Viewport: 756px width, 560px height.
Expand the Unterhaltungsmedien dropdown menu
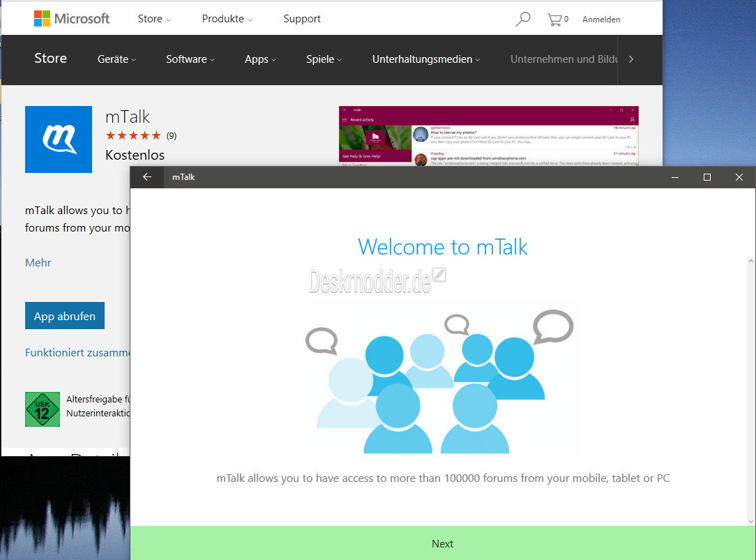[x=426, y=59]
